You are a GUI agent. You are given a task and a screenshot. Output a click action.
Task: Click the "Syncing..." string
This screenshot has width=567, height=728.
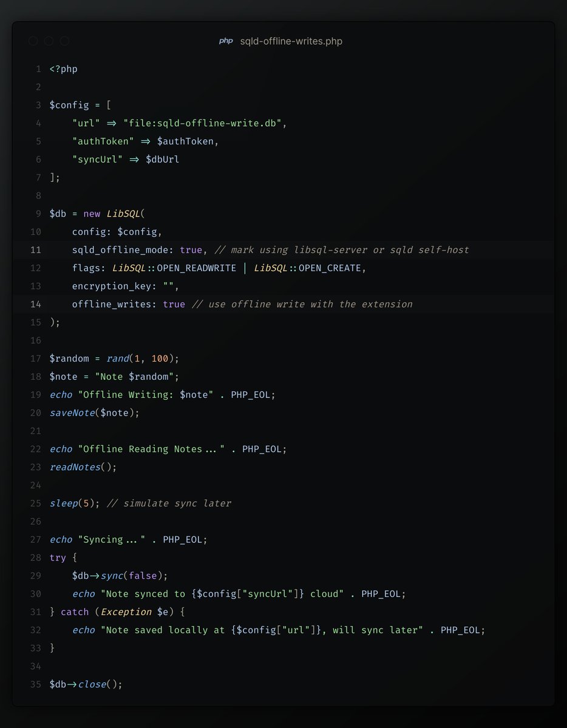112,539
